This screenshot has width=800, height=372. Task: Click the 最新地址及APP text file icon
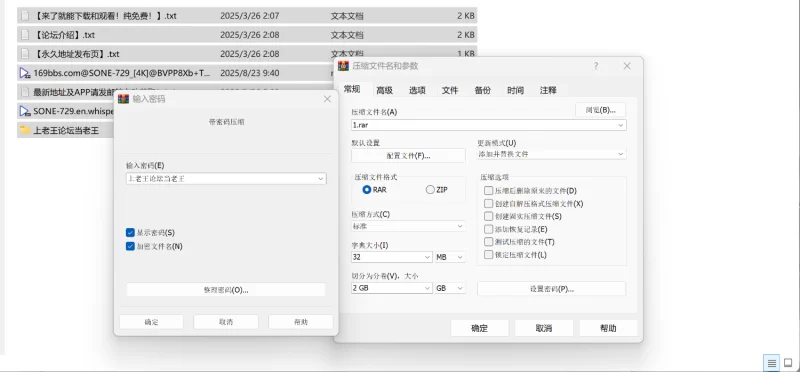(24, 92)
